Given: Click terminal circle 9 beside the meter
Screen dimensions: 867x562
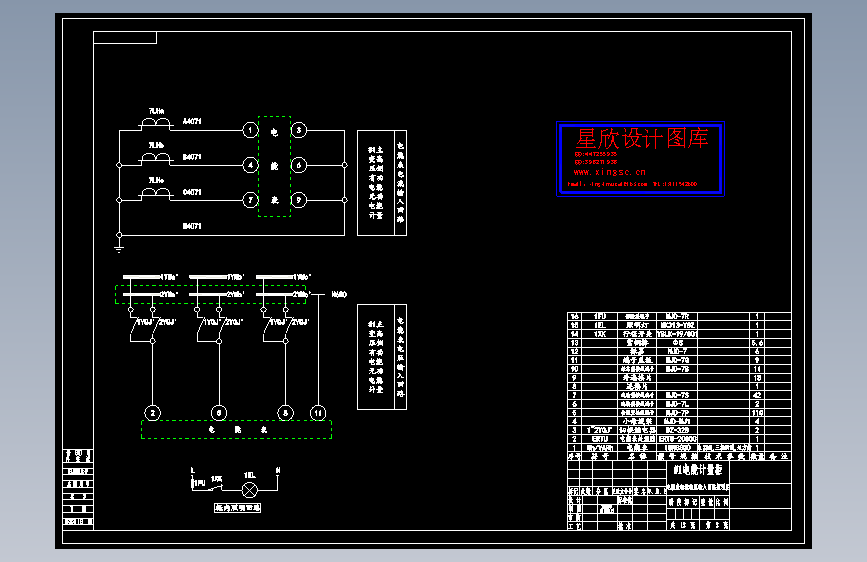Looking at the screenshot, I should coord(299,200).
